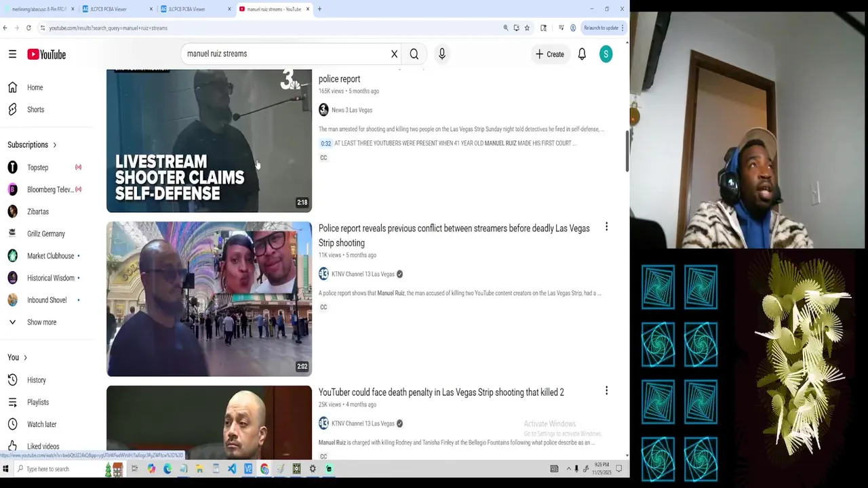Screen dimensions: 868x488
Task: Bookmark this page with star icon
Action: [527, 28]
